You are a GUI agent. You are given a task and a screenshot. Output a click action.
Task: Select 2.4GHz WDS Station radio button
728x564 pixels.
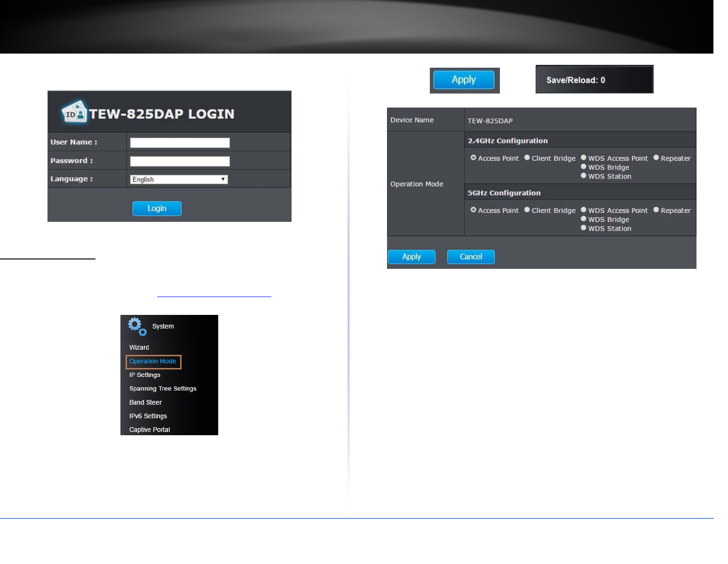pos(584,176)
